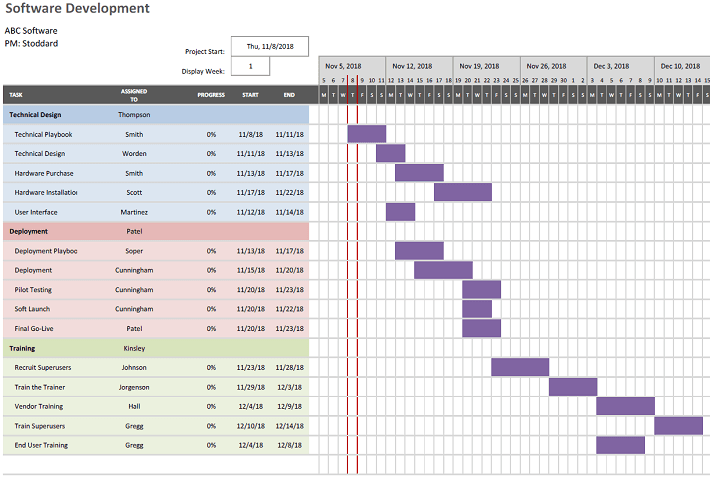This screenshot has width=710, height=477.
Task: Select the 12/10/18 start date cell
Action: 250,426
